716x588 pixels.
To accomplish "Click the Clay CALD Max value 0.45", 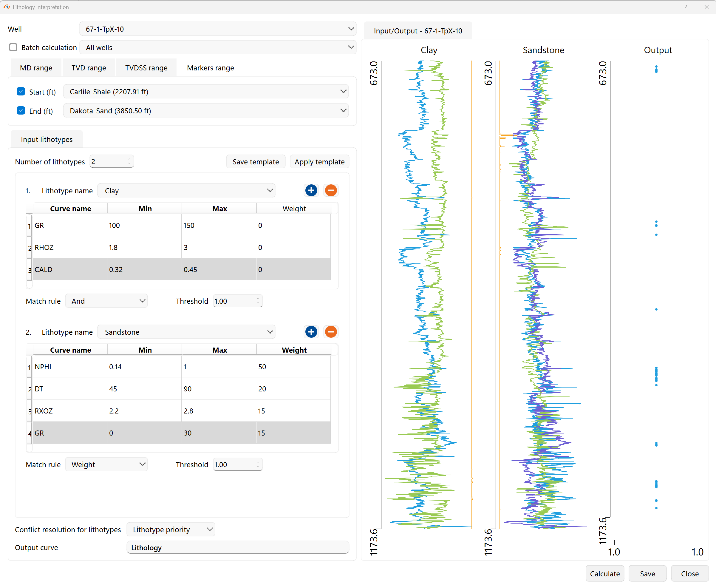I will click(x=219, y=269).
